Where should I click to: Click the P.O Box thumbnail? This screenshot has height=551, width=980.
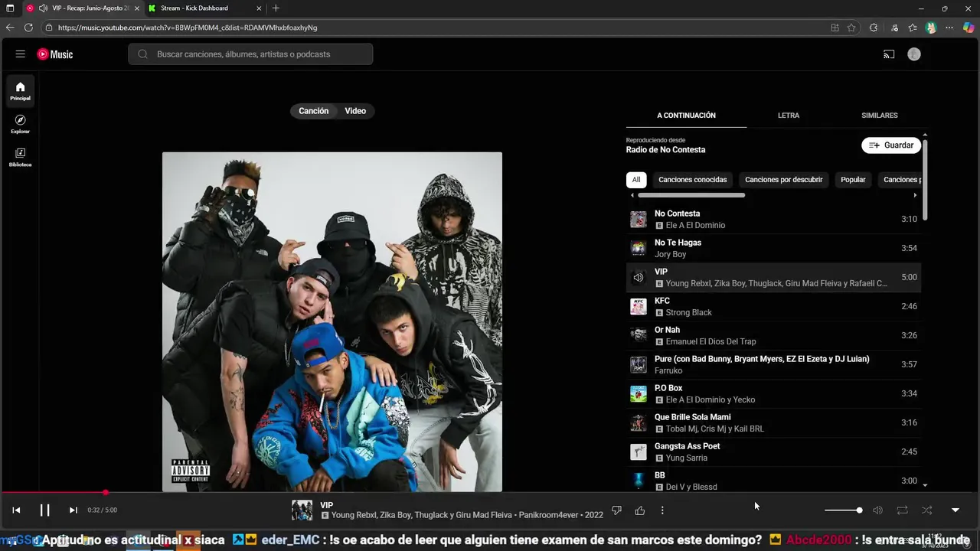(638, 394)
